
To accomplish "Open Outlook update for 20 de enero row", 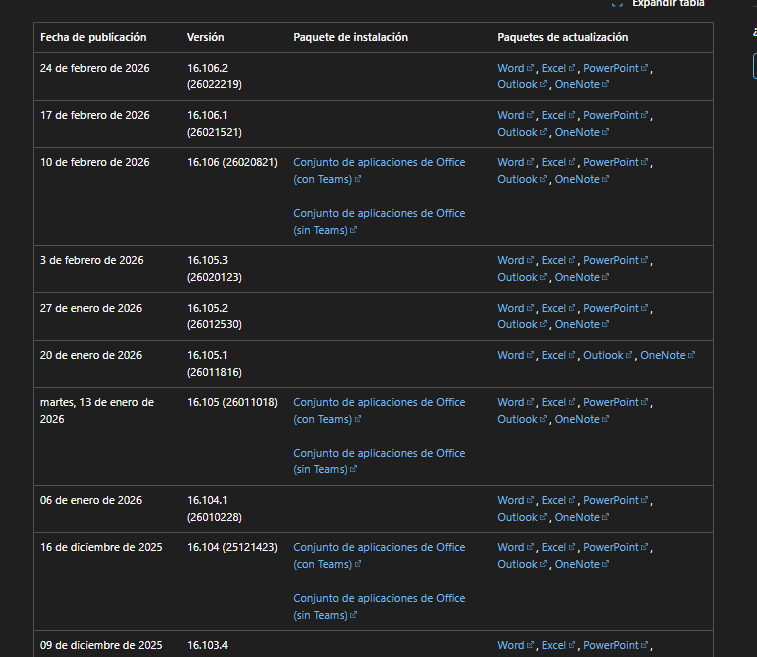I will (x=608, y=355).
